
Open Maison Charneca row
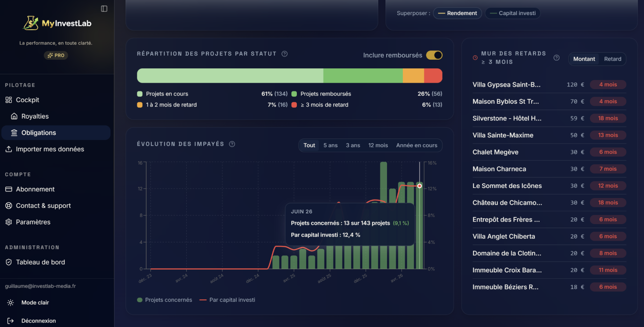(549, 169)
